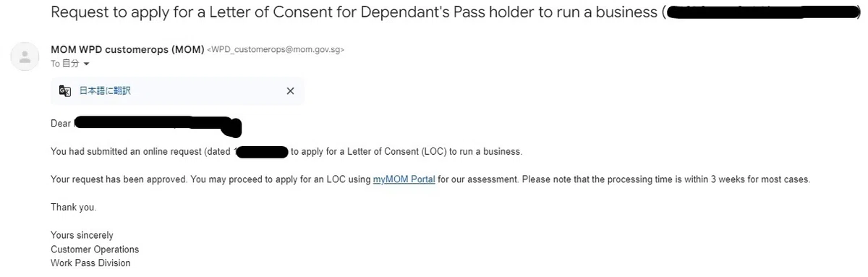Click the redacted name after Dear

point(158,125)
